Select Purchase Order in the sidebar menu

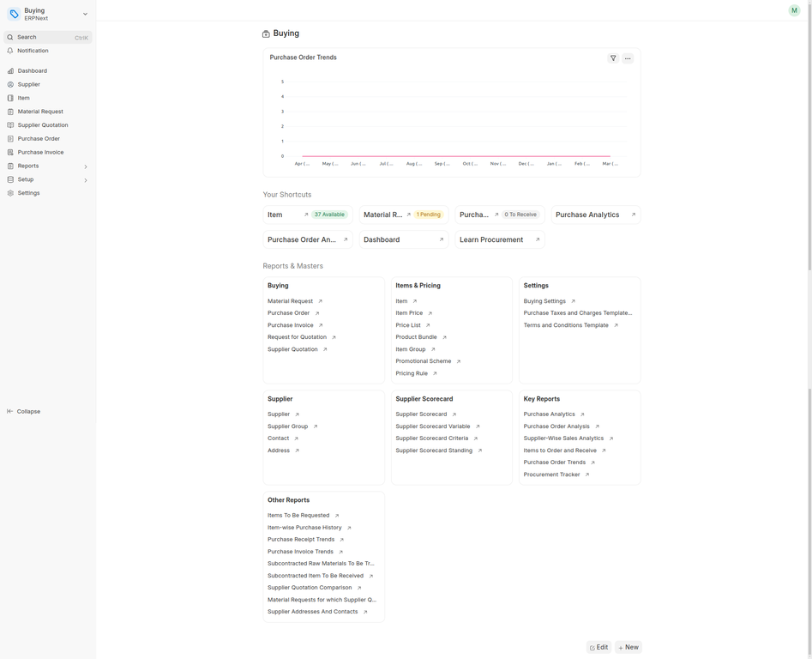pyautogui.click(x=39, y=139)
